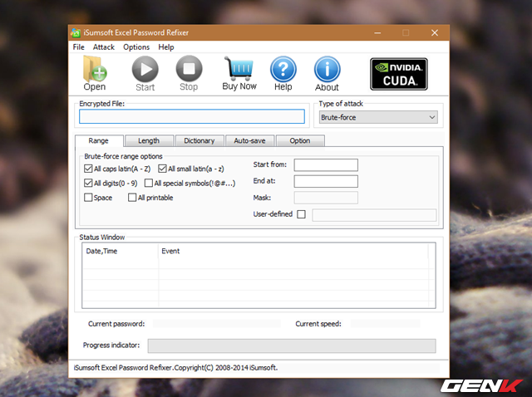
Task: Click the copyright status bar text
Action: point(175,368)
